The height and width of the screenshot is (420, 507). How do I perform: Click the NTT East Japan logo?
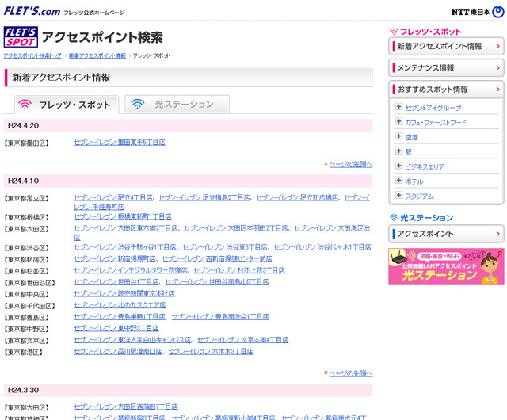(478, 12)
